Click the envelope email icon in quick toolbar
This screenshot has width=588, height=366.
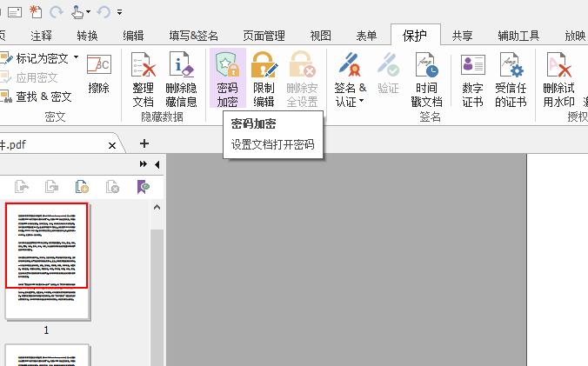(15, 12)
